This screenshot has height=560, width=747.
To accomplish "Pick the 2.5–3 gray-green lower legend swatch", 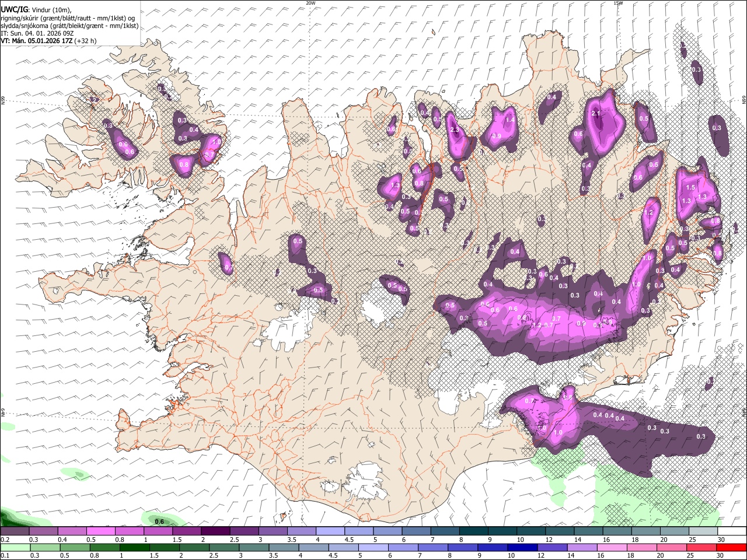I will click(x=225, y=547).
